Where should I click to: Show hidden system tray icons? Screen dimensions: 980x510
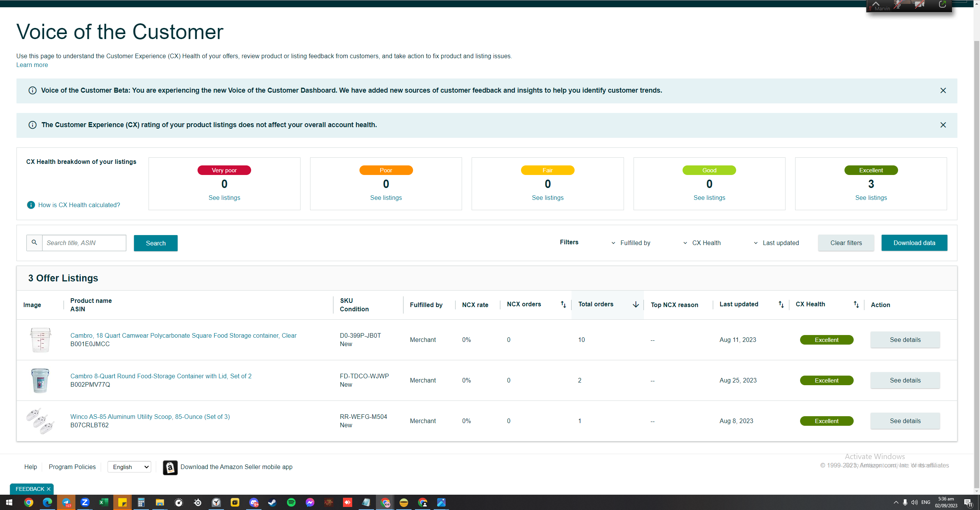896,502
